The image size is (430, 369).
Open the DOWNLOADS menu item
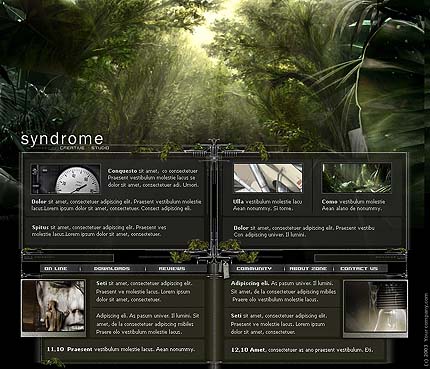[112, 268]
